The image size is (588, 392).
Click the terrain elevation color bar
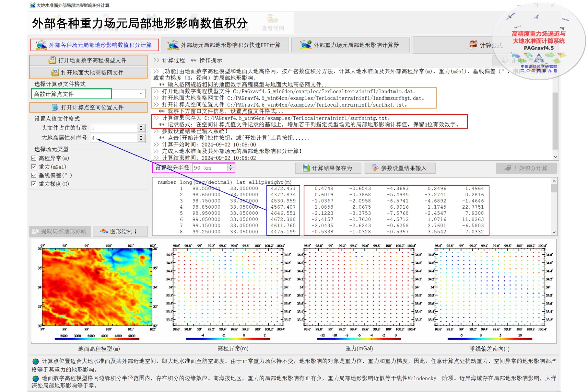(x=97, y=339)
